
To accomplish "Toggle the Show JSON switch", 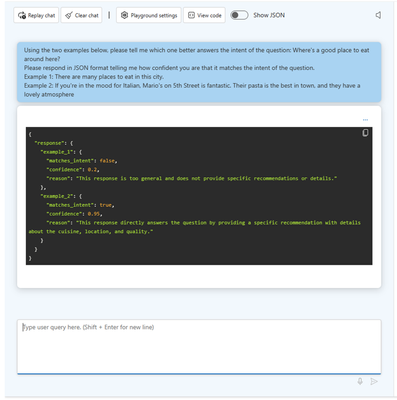I will coord(239,15).
